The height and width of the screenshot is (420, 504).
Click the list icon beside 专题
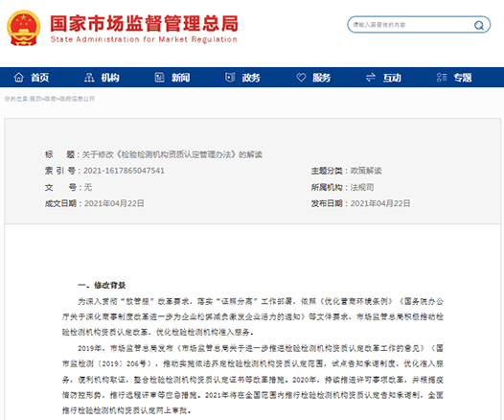tap(442, 77)
